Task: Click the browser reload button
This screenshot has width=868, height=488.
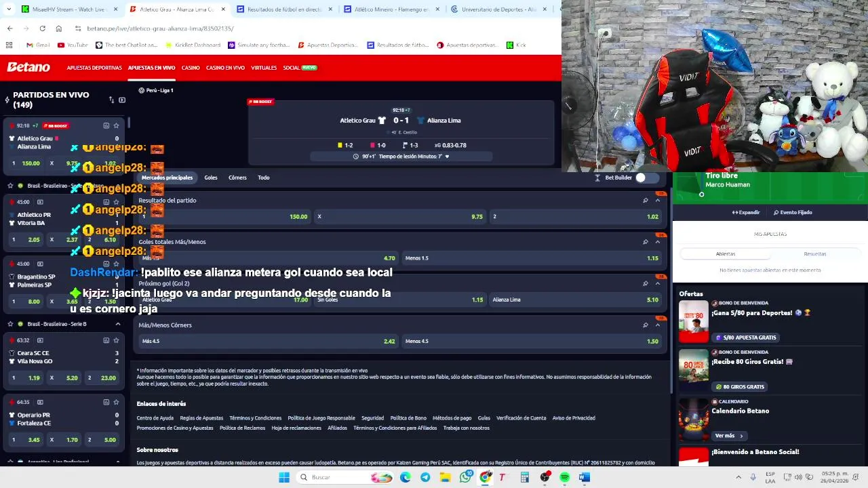Action: [42, 28]
